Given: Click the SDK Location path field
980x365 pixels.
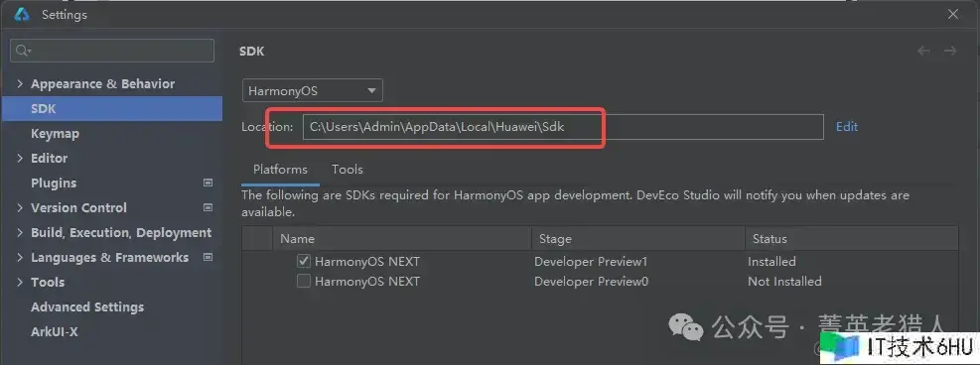Looking at the screenshot, I should coord(563,127).
